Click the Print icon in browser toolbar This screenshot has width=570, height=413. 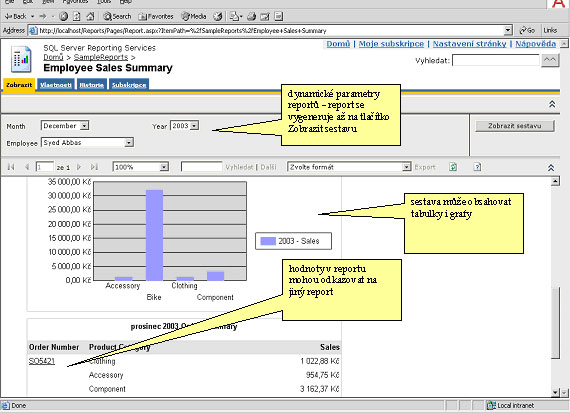tap(252, 16)
